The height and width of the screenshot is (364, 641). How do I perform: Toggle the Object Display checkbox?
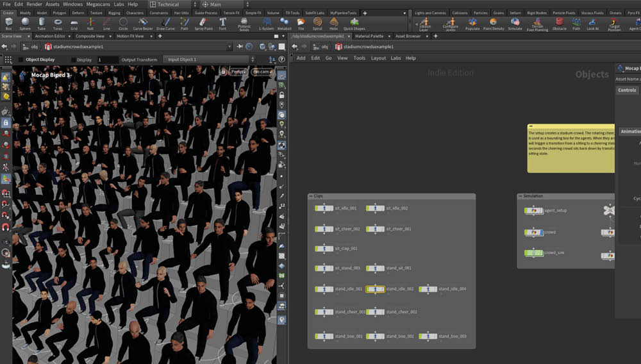(20, 60)
